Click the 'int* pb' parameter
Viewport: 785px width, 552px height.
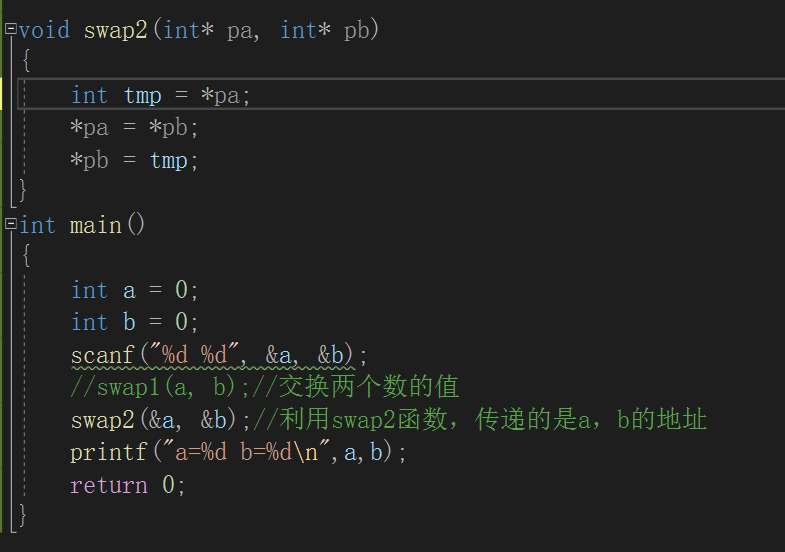pyautogui.click(x=325, y=30)
